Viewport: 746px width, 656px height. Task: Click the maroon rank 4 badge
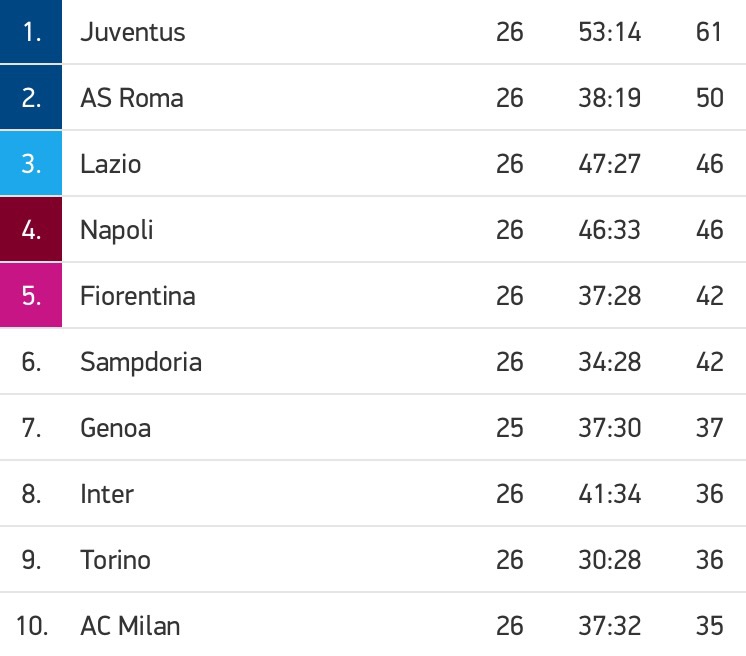point(31,229)
